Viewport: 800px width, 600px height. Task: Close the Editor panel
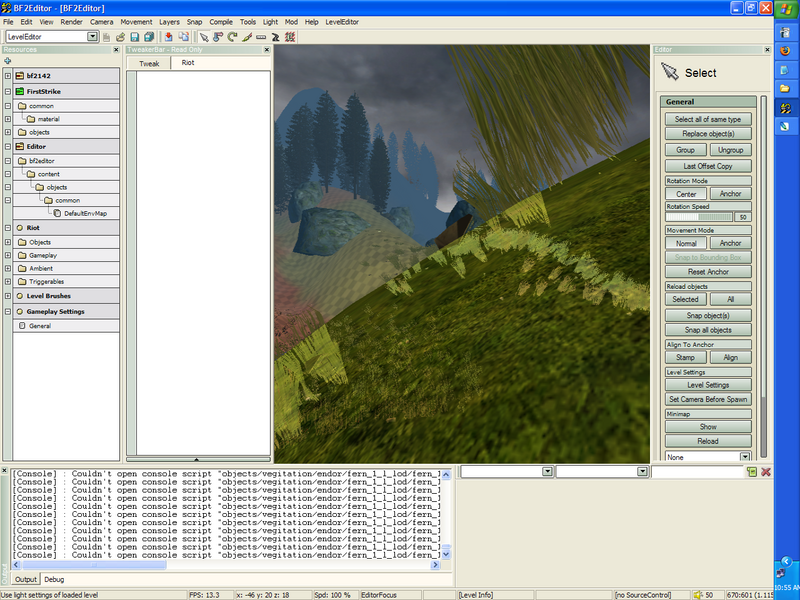click(x=767, y=49)
